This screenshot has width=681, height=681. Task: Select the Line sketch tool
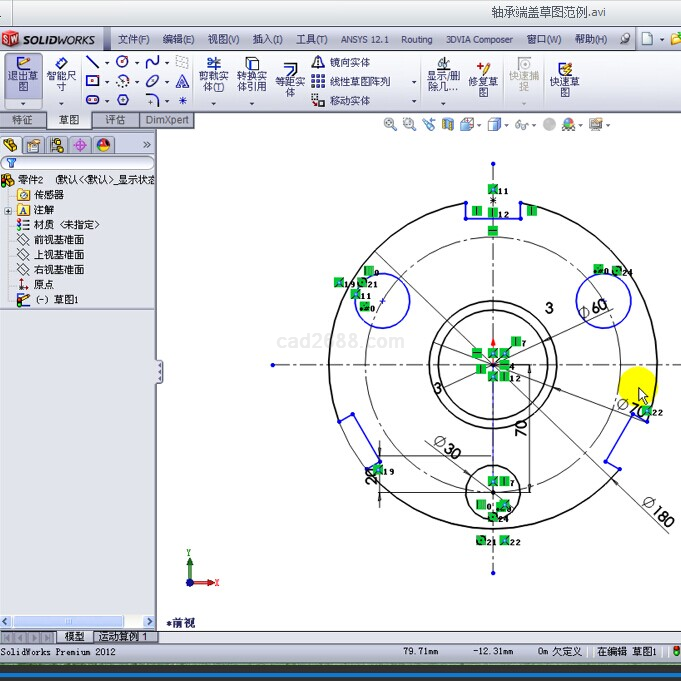point(92,62)
